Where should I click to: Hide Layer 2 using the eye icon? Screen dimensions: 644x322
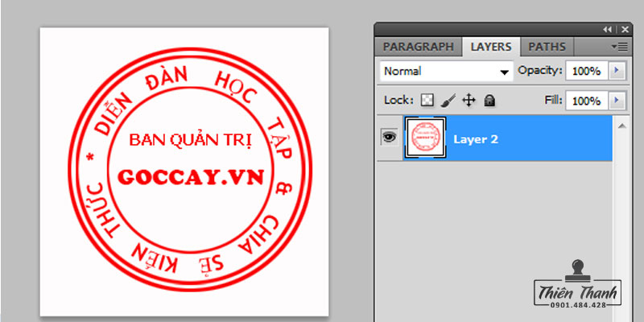tap(389, 138)
